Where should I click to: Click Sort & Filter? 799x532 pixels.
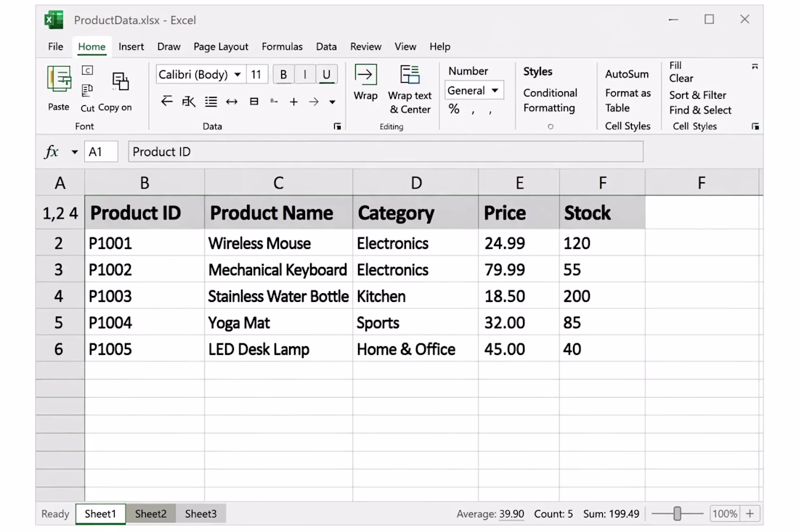point(697,95)
